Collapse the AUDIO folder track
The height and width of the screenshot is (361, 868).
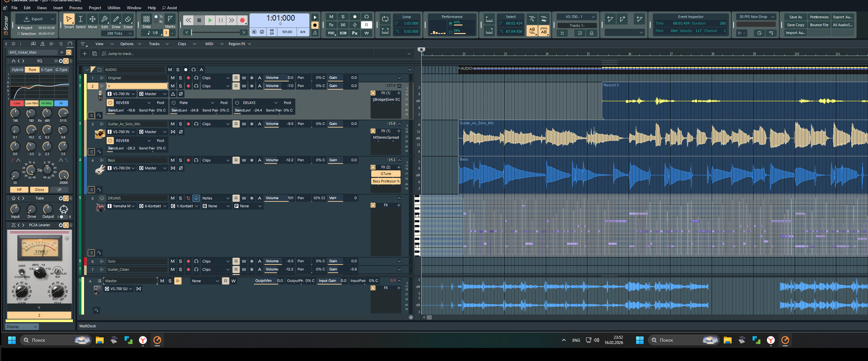click(87, 70)
